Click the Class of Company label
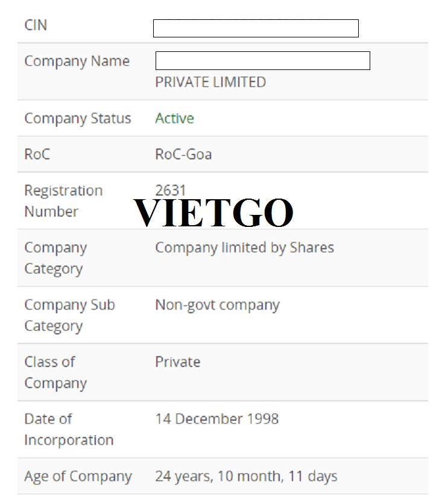This screenshot has height=504, width=439. 55,372
